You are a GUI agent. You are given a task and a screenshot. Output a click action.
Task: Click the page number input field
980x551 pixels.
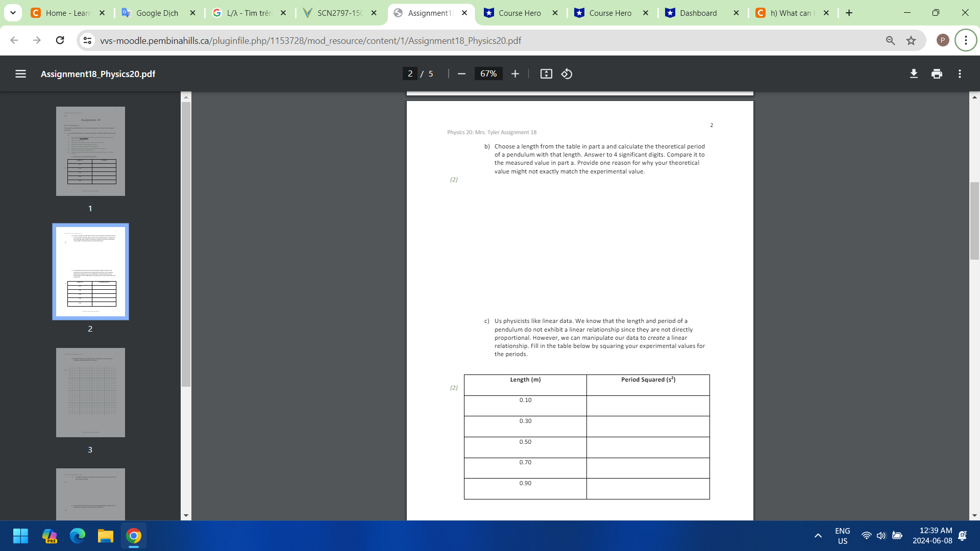(x=410, y=74)
